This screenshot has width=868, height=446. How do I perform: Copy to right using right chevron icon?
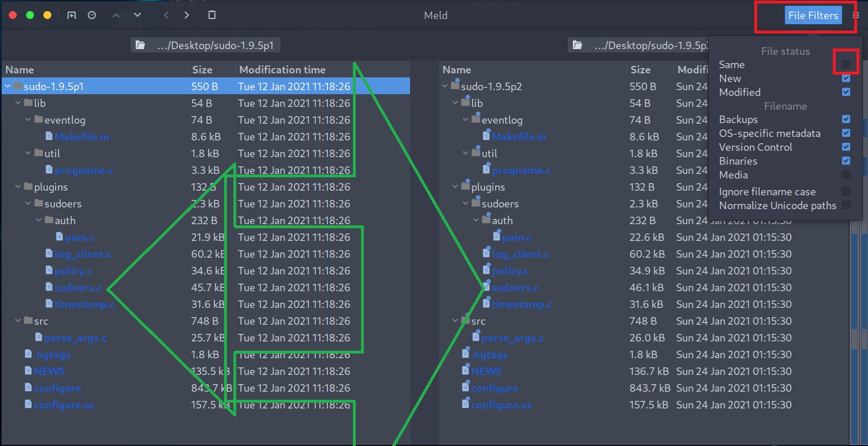(187, 15)
